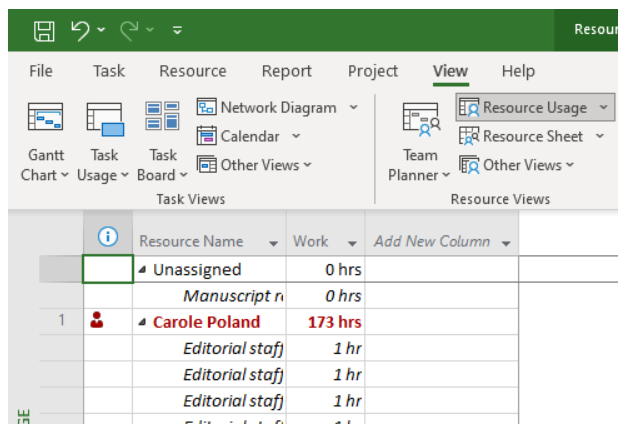Screen dimensions: 639x439
Task: Click the Manuscript row 0 hrs cell
Action: pyautogui.click(x=326, y=296)
